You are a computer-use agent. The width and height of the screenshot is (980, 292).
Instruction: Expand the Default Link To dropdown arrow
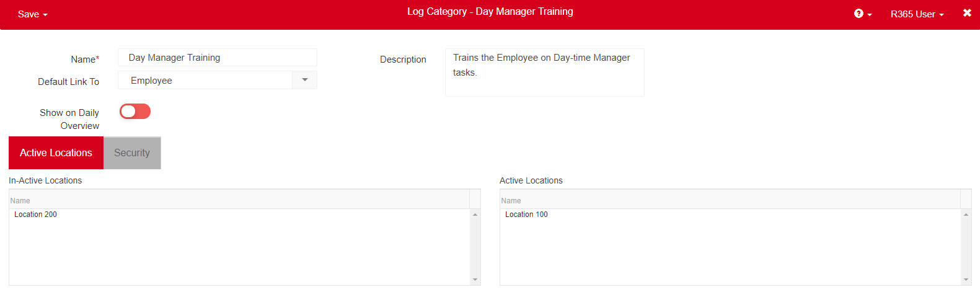tap(304, 80)
